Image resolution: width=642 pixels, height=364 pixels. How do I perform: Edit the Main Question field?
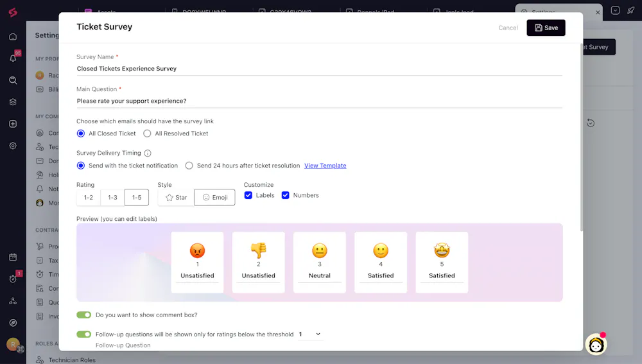pyautogui.click(x=319, y=101)
